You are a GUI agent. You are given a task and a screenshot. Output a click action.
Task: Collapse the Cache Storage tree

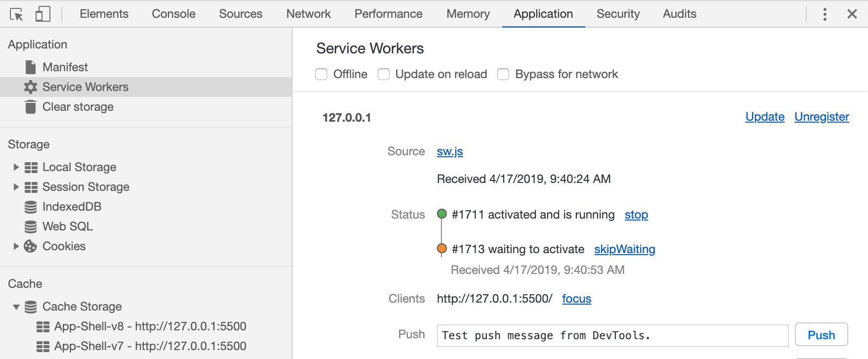[16, 307]
